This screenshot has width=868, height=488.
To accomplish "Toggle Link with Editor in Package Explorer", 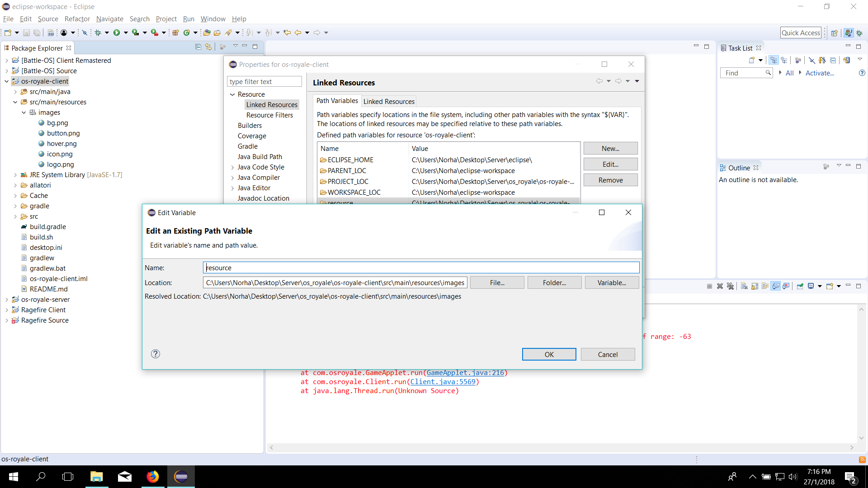I will coord(208,47).
